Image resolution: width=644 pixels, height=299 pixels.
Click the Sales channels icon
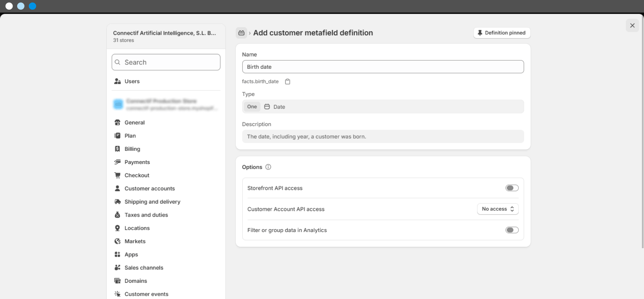(x=117, y=268)
